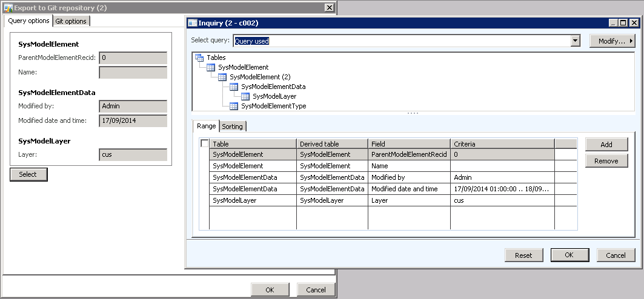Click the Tables root node icon
Image resolution: width=644 pixels, height=299 pixels.
pyautogui.click(x=199, y=57)
